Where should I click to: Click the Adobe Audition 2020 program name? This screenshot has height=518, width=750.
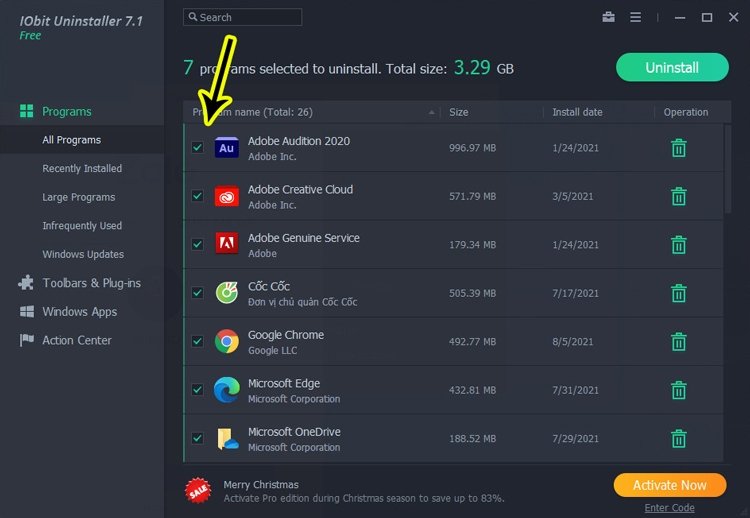tap(298, 141)
